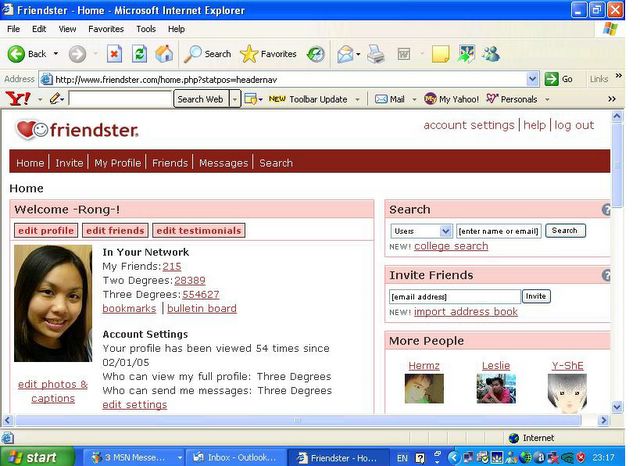Click the yellow note Discuss icon
The height and width of the screenshot is (466, 640).
coord(440,54)
